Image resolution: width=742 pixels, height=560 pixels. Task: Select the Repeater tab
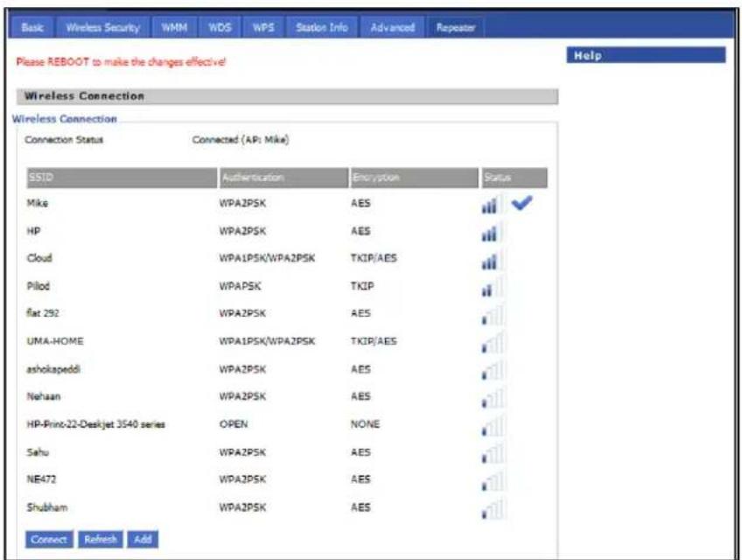tap(456, 27)
